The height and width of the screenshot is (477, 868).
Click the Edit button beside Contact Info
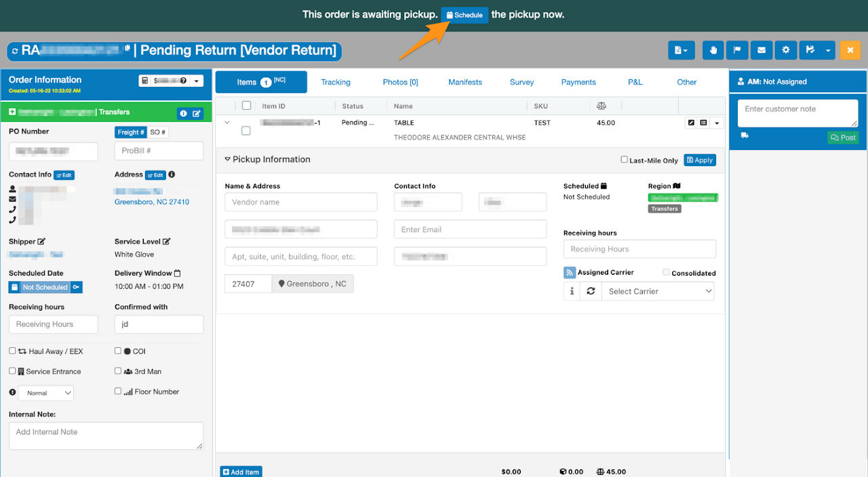64,175
